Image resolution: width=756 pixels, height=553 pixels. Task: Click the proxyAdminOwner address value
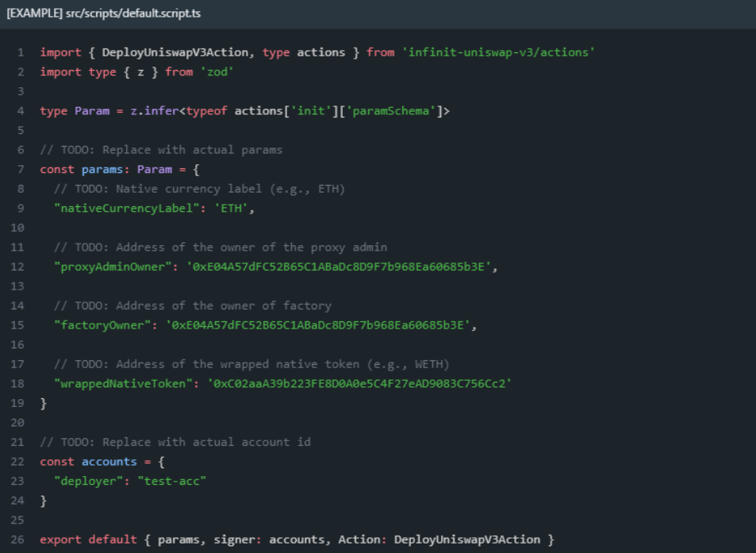(339, 267)
